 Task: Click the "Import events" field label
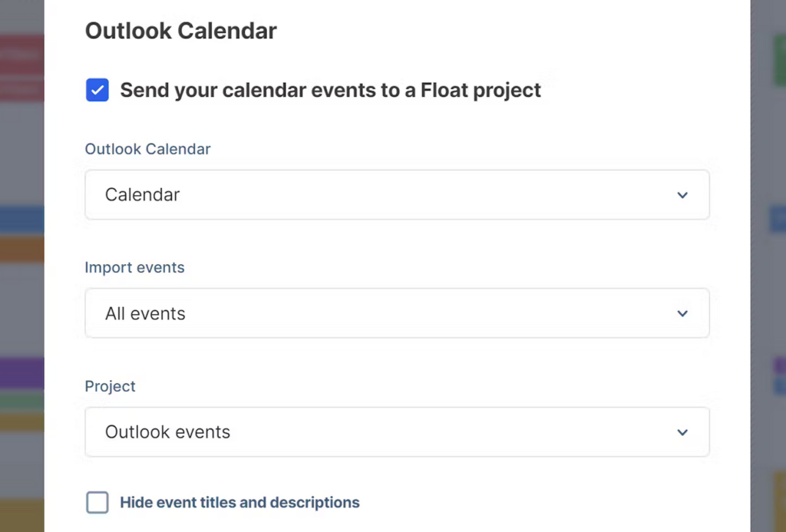(134, 267)
